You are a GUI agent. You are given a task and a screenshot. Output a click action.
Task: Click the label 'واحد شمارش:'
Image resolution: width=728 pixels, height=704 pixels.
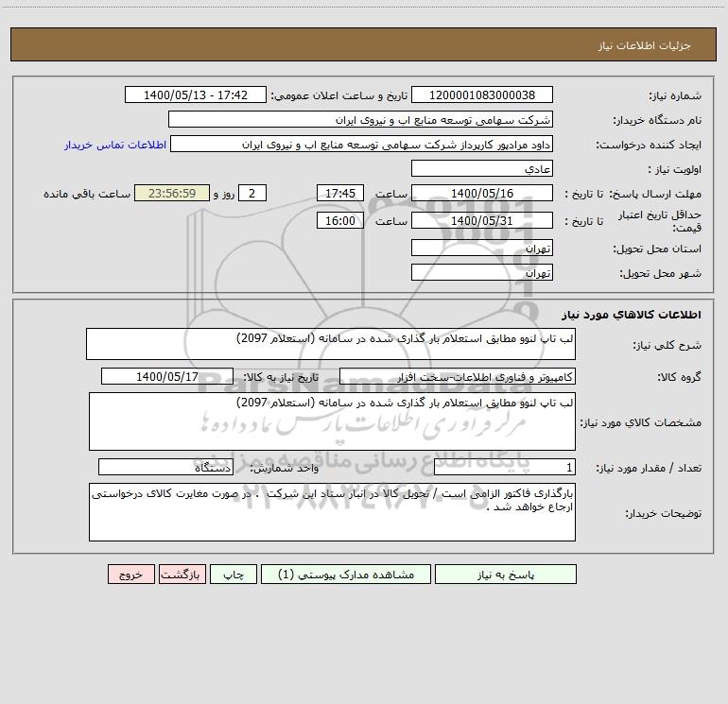[285, 469]
